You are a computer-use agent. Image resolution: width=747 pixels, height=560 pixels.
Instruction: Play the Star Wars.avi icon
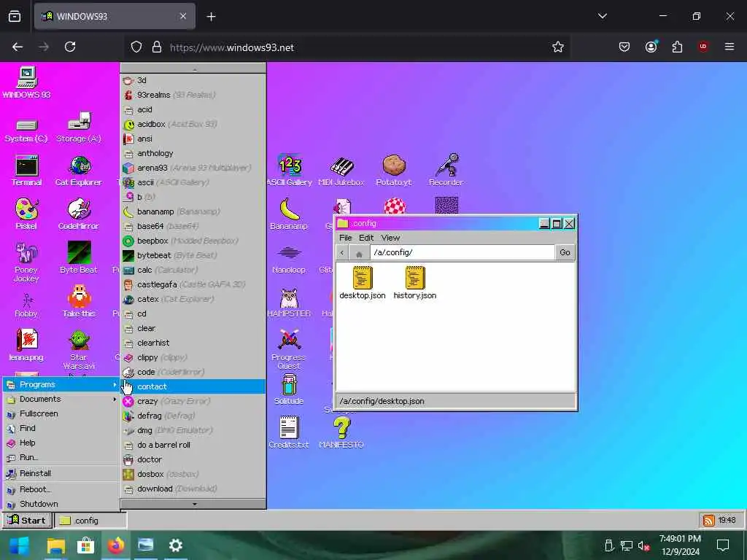point(79,349)
